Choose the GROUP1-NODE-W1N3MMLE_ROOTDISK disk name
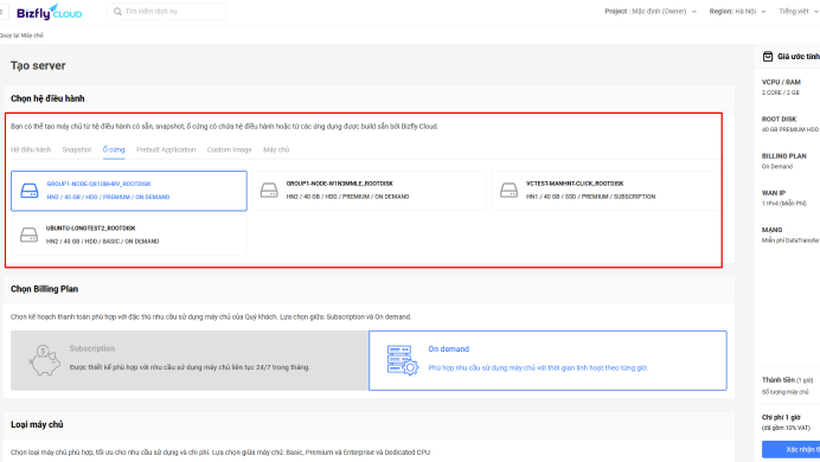 coord(339,184)
